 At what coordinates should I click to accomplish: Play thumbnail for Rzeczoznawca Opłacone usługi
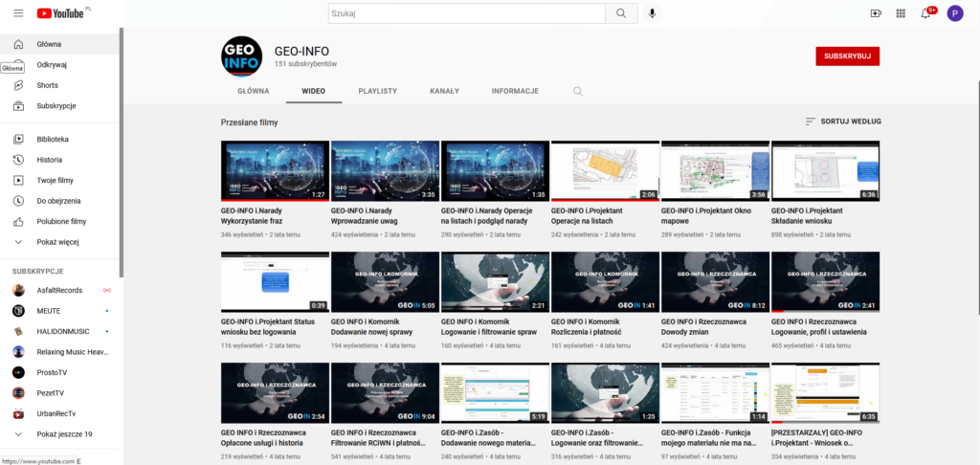click(x=275, y=392)
